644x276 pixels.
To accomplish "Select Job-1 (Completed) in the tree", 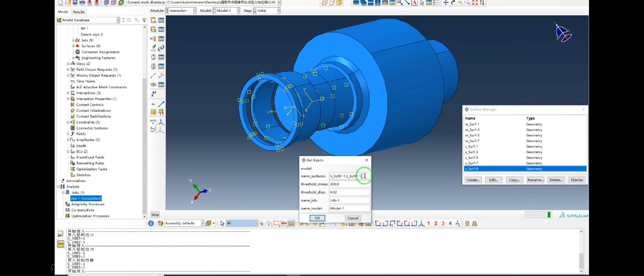I will [x=86, y=198].
